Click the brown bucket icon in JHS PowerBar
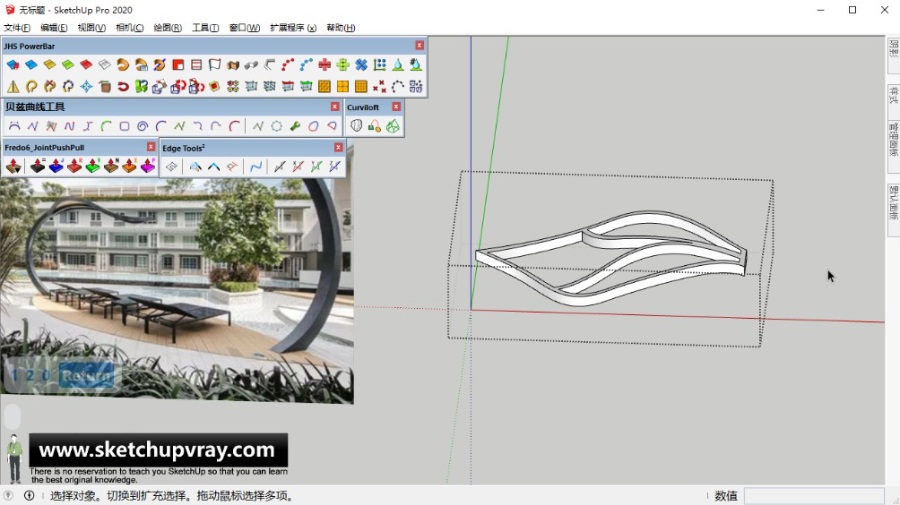 104,87
